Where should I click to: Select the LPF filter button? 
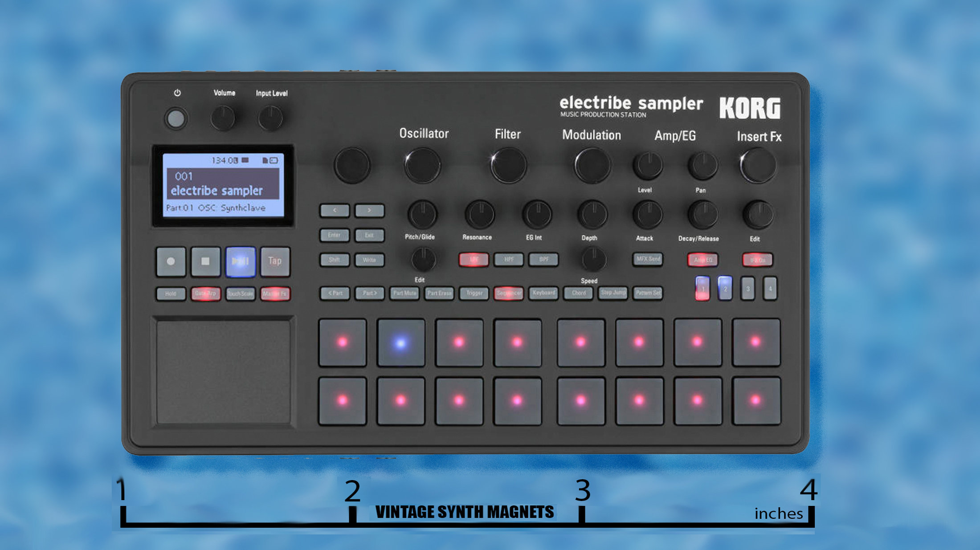(474, 259)
